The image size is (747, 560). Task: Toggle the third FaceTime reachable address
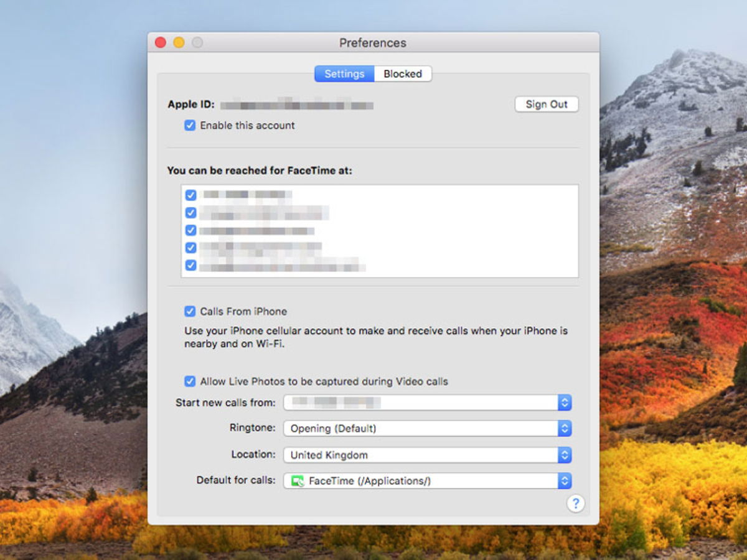click(190, 230)
